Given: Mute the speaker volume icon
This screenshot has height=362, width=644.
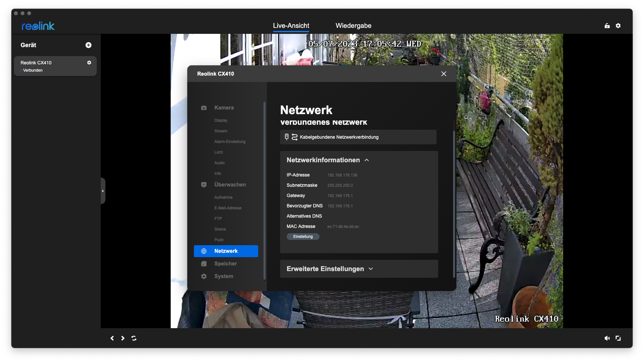Looking at the screenshot, I should [x=607, y=338].
